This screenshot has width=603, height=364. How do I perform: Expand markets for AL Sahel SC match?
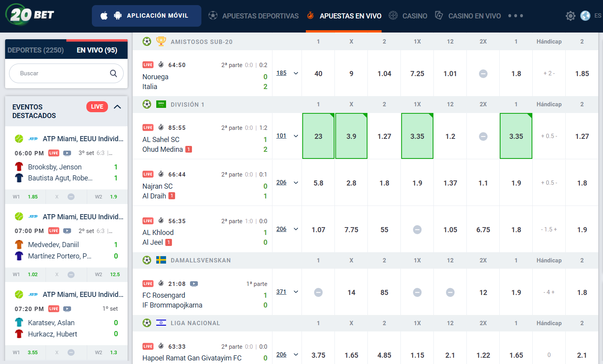click(x=296, y=136)
